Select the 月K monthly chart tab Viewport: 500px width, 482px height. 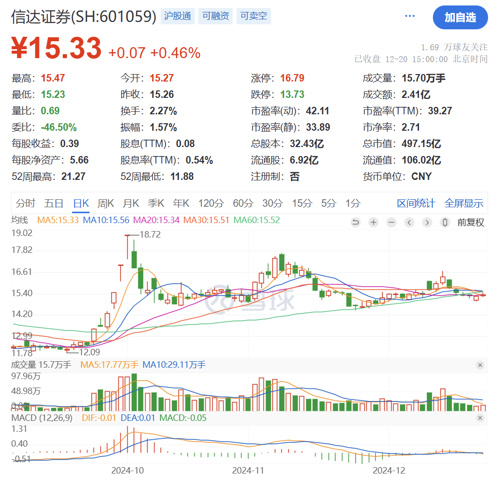pyautogui.click(x=131, y=203)
